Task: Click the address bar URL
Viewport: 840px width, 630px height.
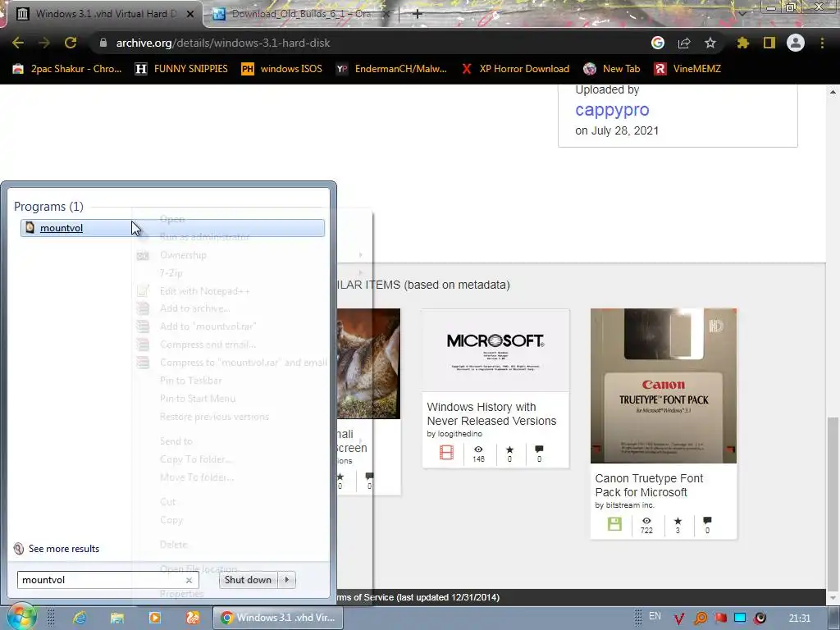Action: pos(223,43)
